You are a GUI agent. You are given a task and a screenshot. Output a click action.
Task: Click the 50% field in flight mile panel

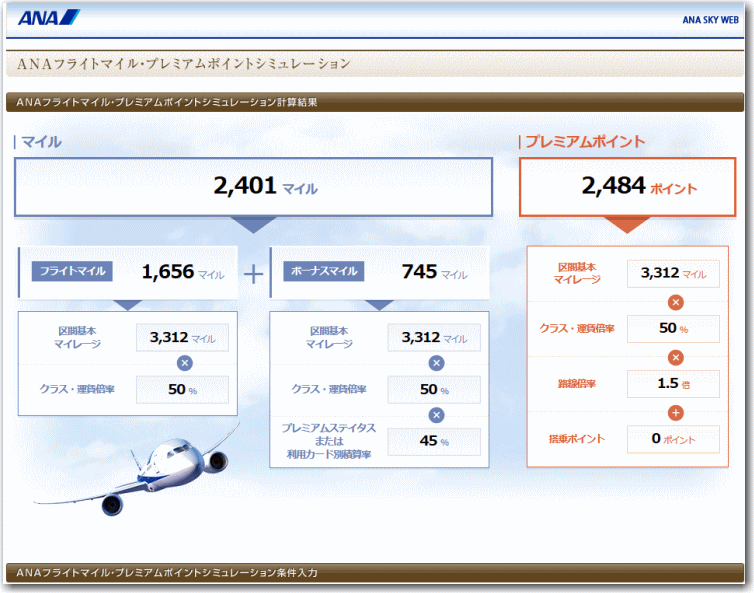182,390
